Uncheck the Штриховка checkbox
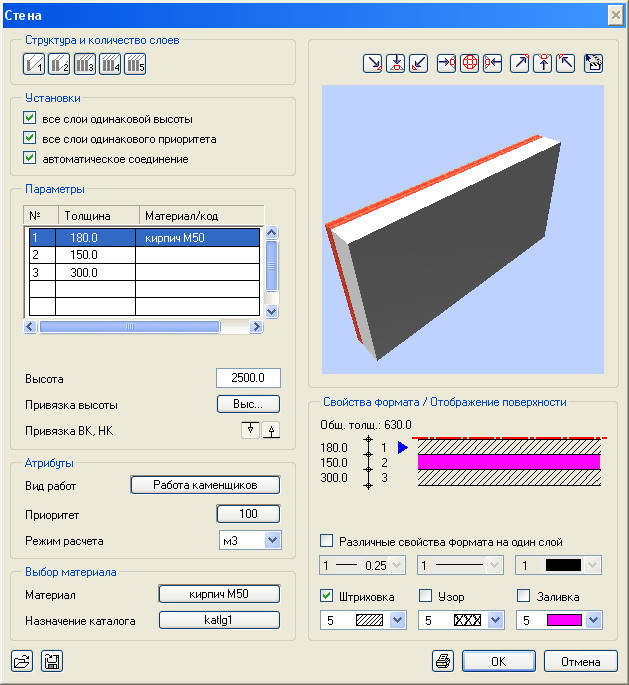Viewport: 629px width, 685px height. 326,596
